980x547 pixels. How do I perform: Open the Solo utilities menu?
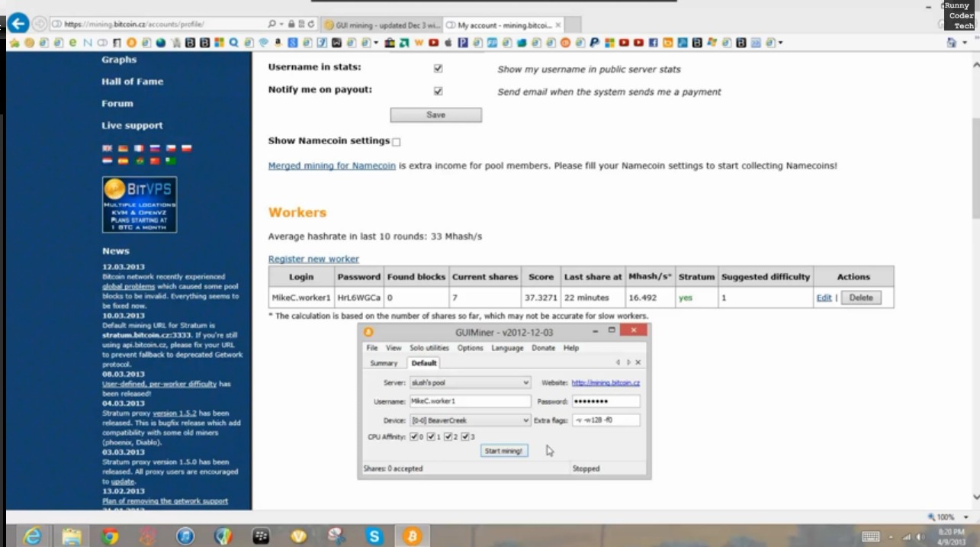tap(429, 348)
